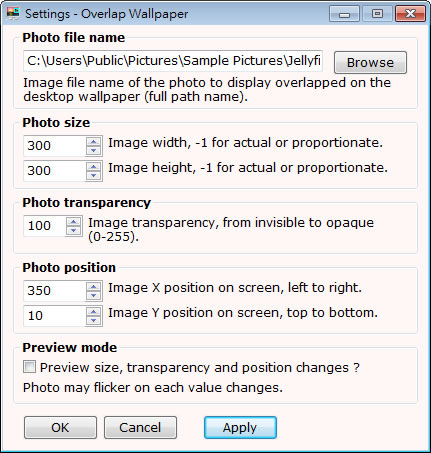Image resolution: width=431 pixels, height=453 pixels.
Task: Decrease image Y position spinner
Action: pos(93,320)
